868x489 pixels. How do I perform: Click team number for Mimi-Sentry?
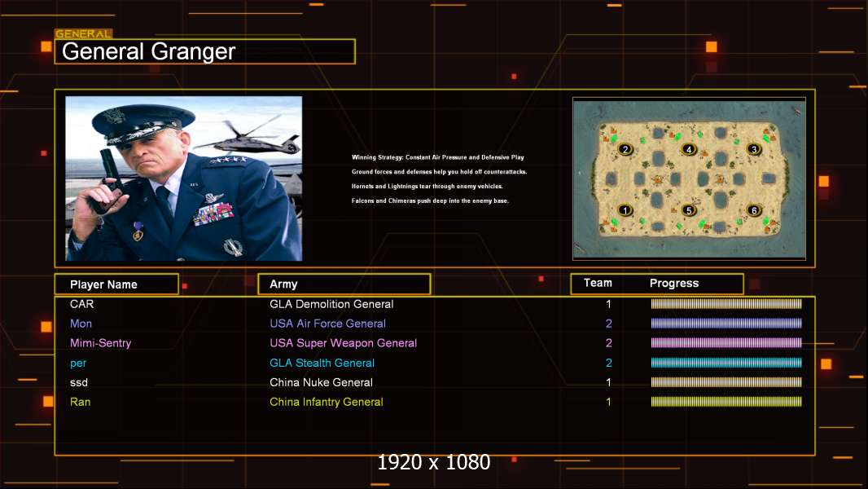pos(608,343)
